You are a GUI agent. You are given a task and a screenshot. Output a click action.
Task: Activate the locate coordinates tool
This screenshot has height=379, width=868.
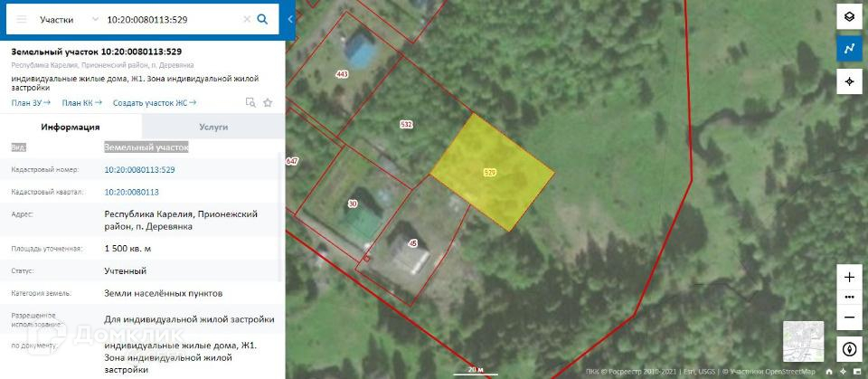(849, 81)
